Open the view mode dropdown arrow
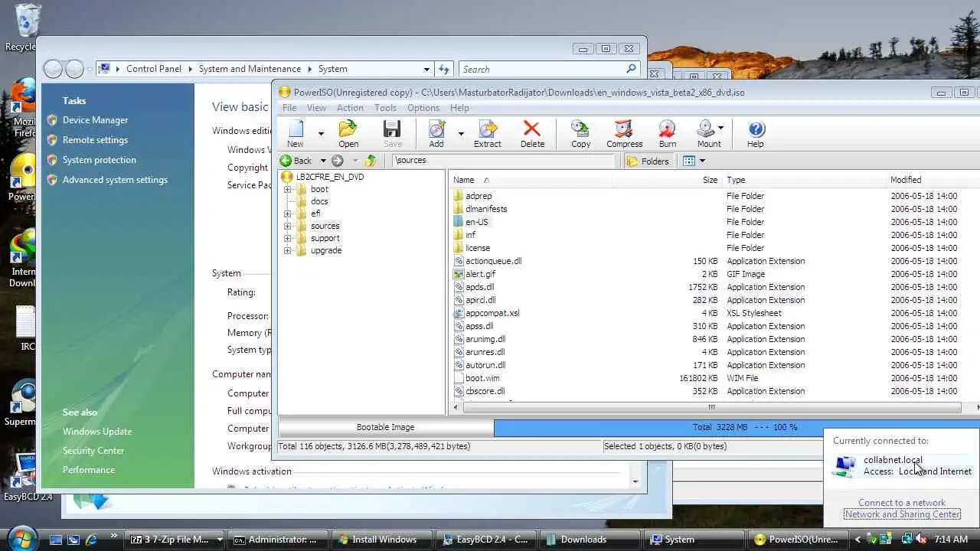Viewport: 980px width, 551px height. [x=702, y=161]
